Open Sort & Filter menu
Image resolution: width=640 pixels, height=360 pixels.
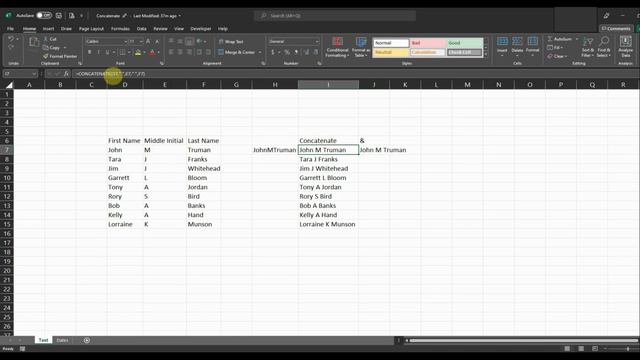click(588, 47)
